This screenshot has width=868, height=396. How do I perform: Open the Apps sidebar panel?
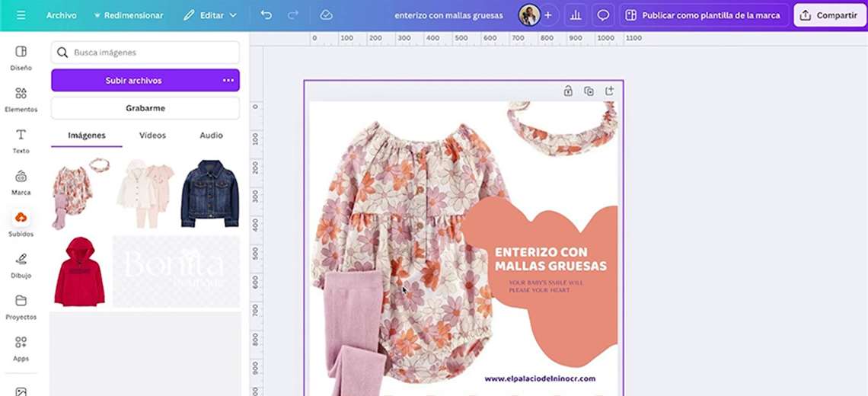[21, 349]
